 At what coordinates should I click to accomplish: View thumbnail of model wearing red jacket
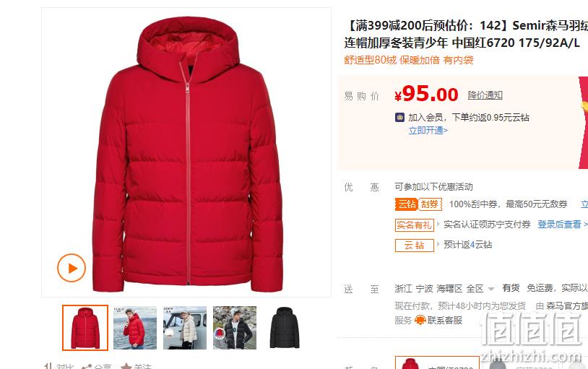pyautogui.click(x=135, y=328)
